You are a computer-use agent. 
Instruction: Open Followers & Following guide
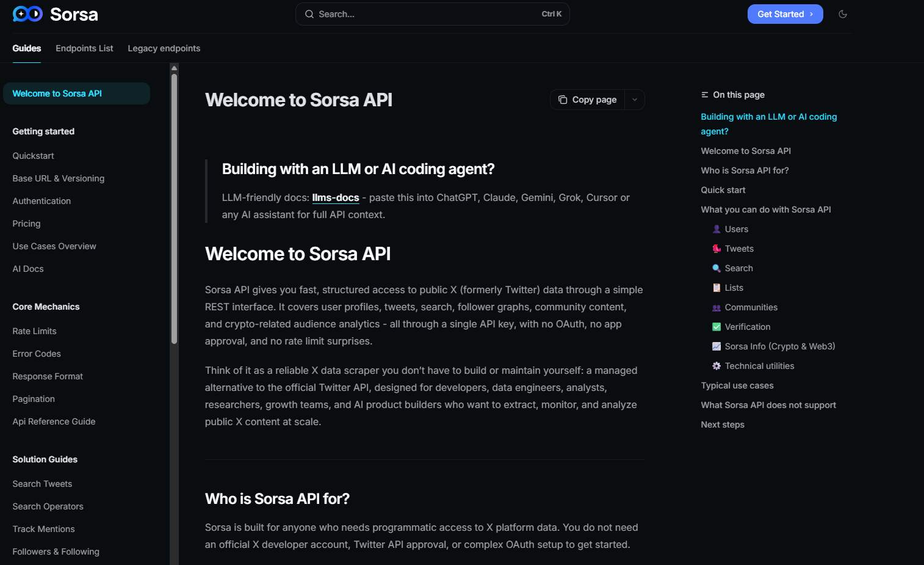[x=56, y=552]
